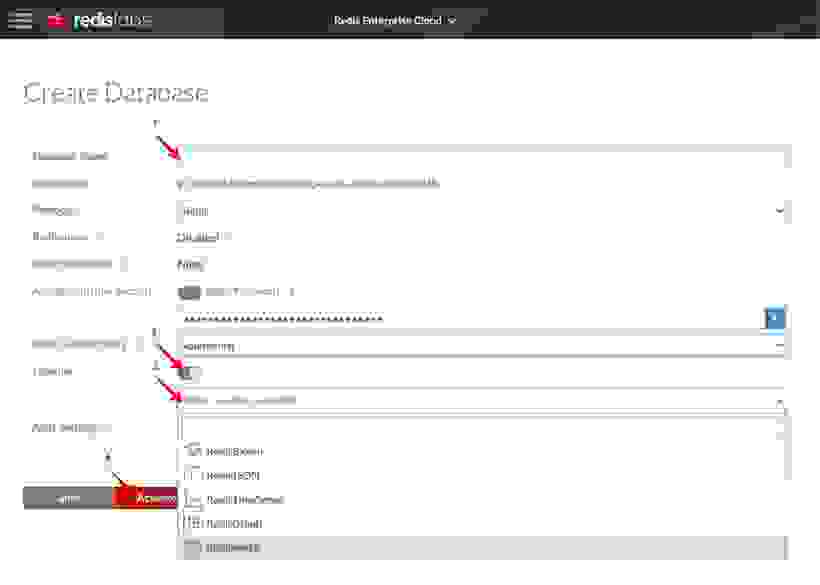820x585 pixels.
Task: Pick RedisGraph in the module list
Action: (233, 523)
